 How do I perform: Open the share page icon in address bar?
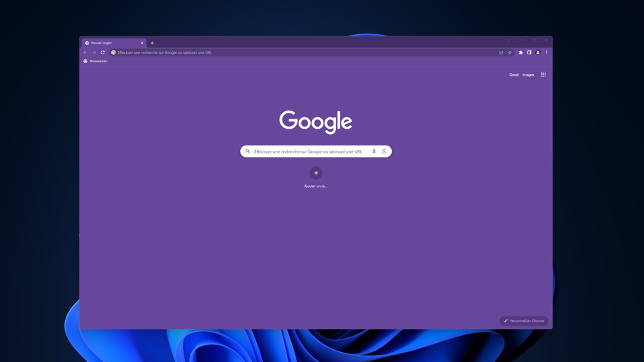(501, 52)
